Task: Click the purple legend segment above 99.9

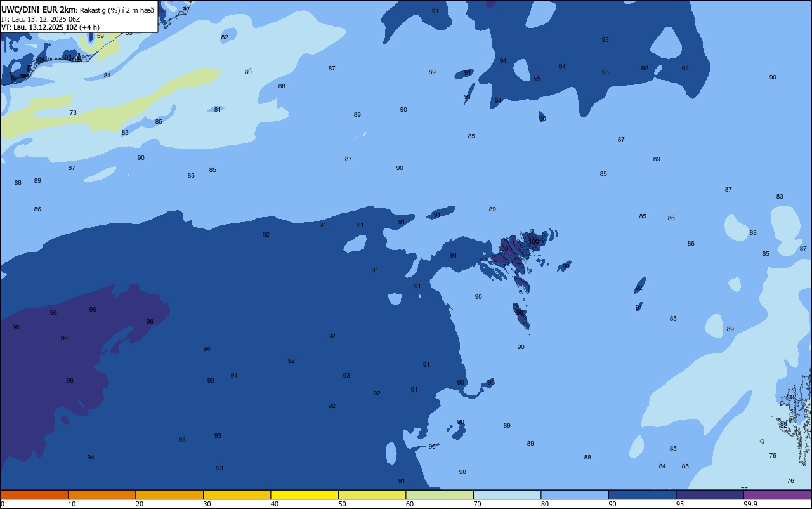Action: click(x=777, y=494)
